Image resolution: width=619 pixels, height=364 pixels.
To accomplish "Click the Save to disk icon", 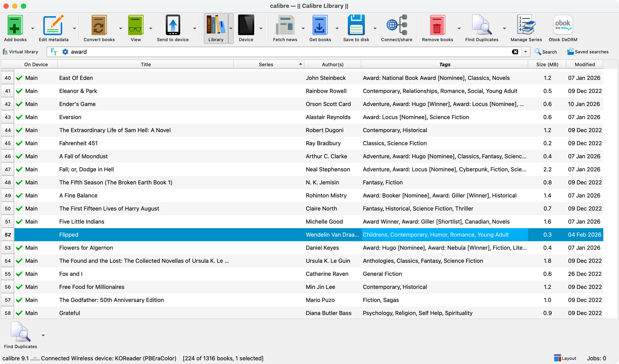I will pyautogui.click(x=356, y=26).
